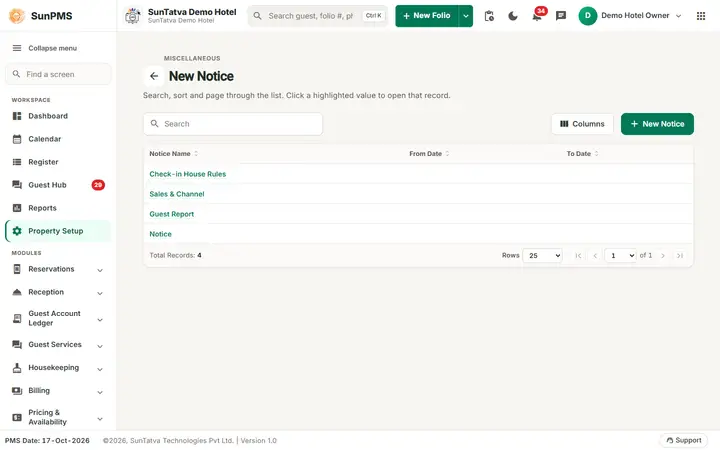Expand the Pricing & Availability module
Screen dimensions: 720x450
[x=100, y=419]
